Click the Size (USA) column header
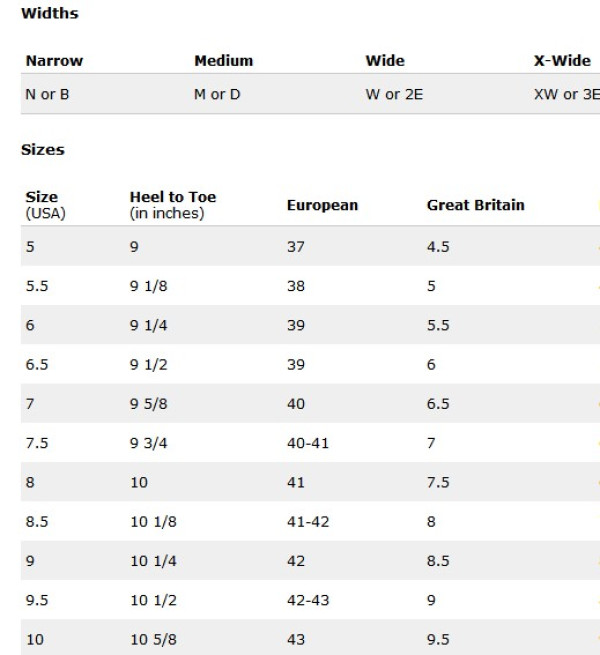 46,205
